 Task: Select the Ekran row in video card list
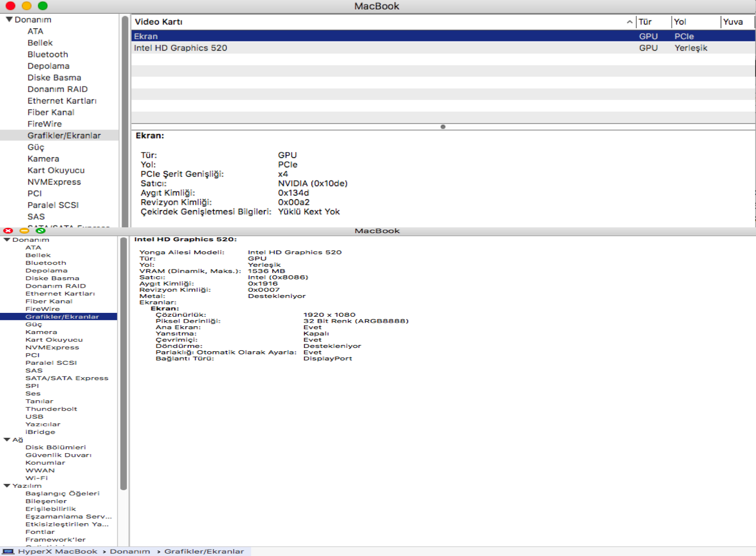[x=385, y=36]
